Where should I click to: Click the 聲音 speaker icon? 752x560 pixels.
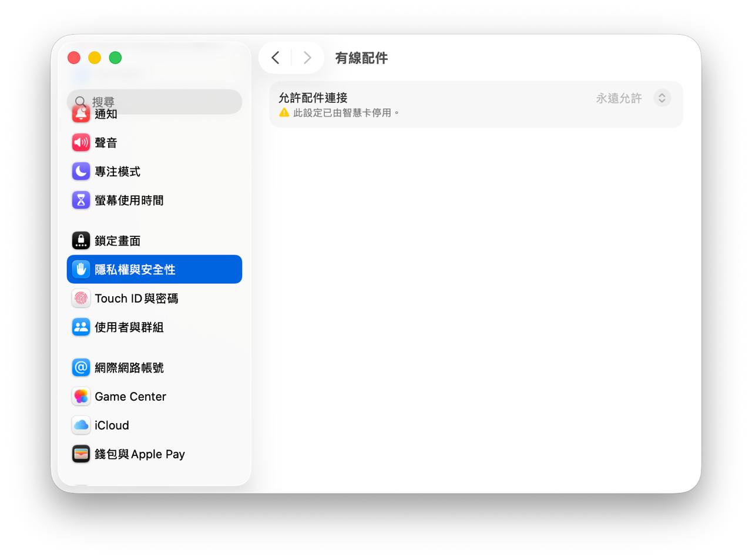[81, 142]
